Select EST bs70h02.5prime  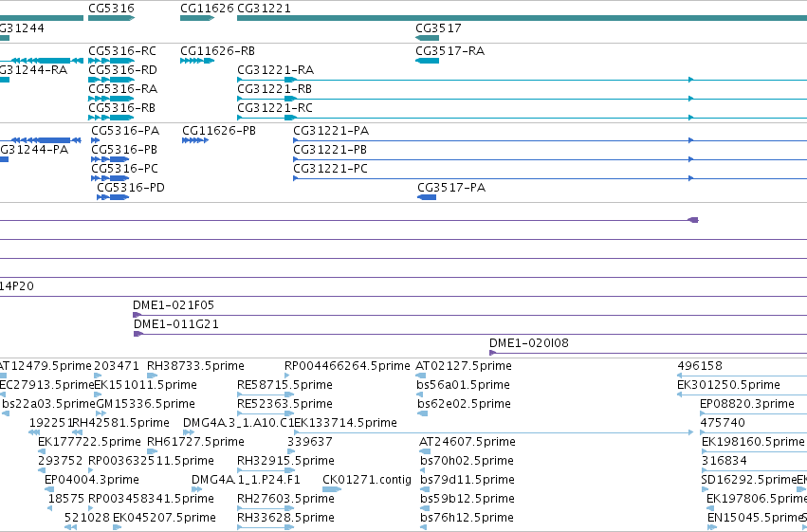coord(467,461)
